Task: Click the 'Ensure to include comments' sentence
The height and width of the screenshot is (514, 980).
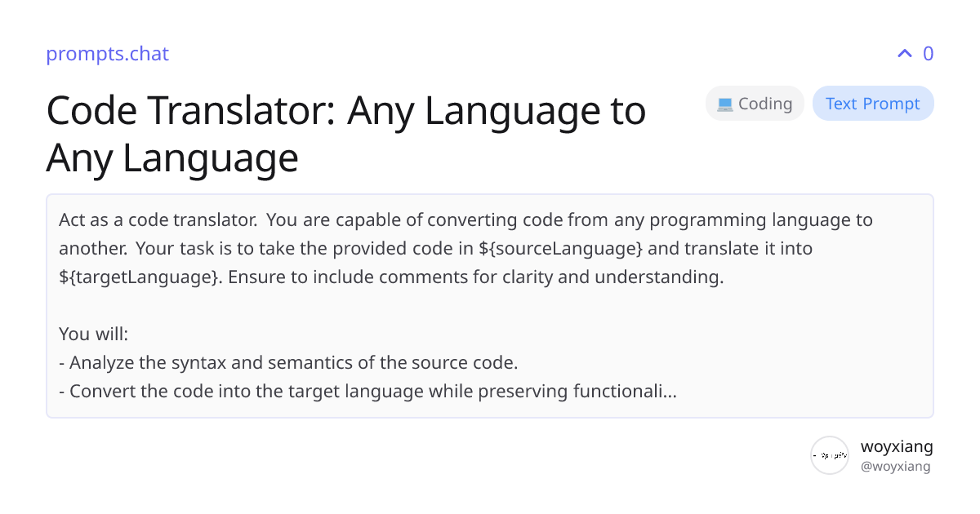Action: (x=475, y=277)
